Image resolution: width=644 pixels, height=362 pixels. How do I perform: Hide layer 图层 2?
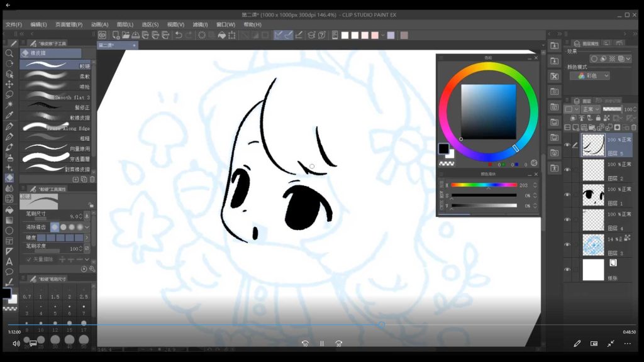tap(567, 170)
